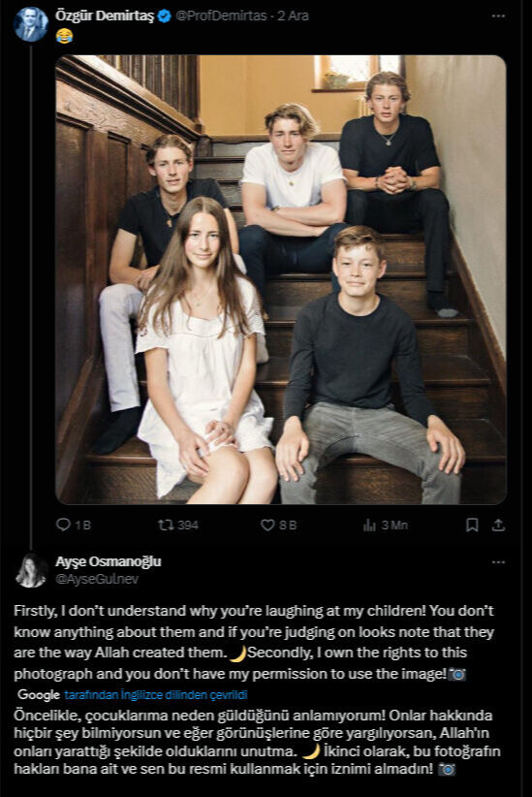532x797 pixels.
Task: Click the retweet icon showing 394
Action: click(x=165, y=525)
